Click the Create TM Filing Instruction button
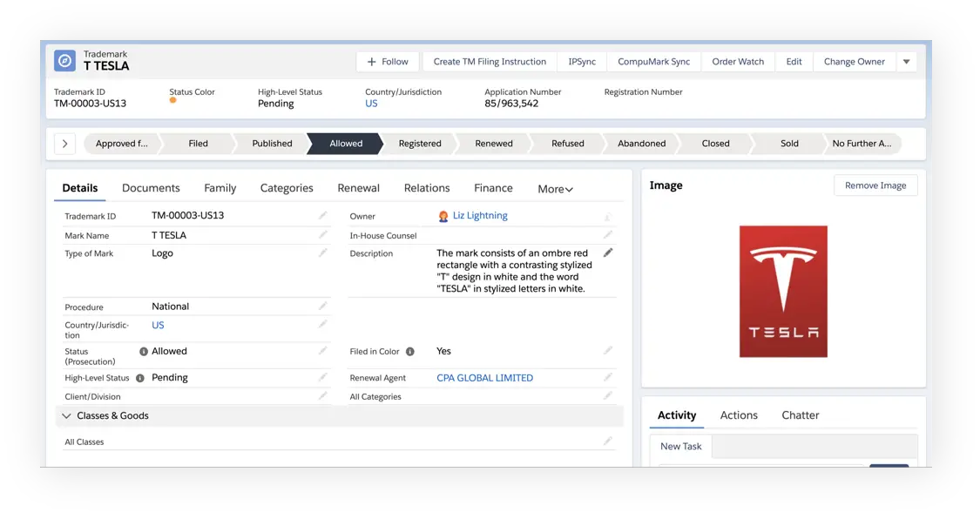This screenshot has height=519, width=980. pos(489,61)
